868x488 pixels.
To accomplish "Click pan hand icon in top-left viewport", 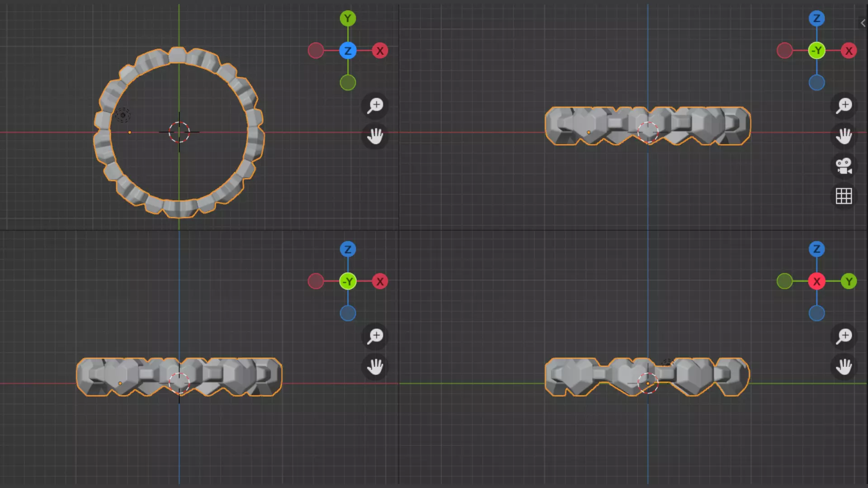I will (x=375, y=136).
